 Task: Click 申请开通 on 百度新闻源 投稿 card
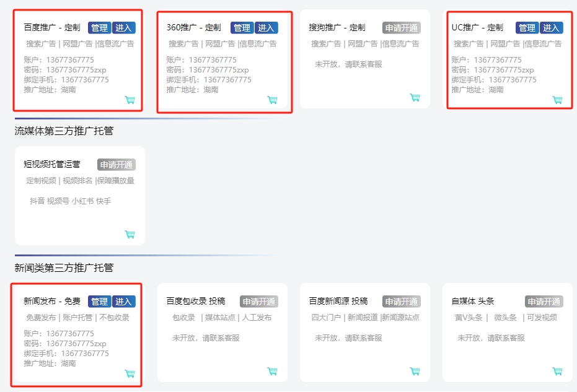click(x=402, y=302)
